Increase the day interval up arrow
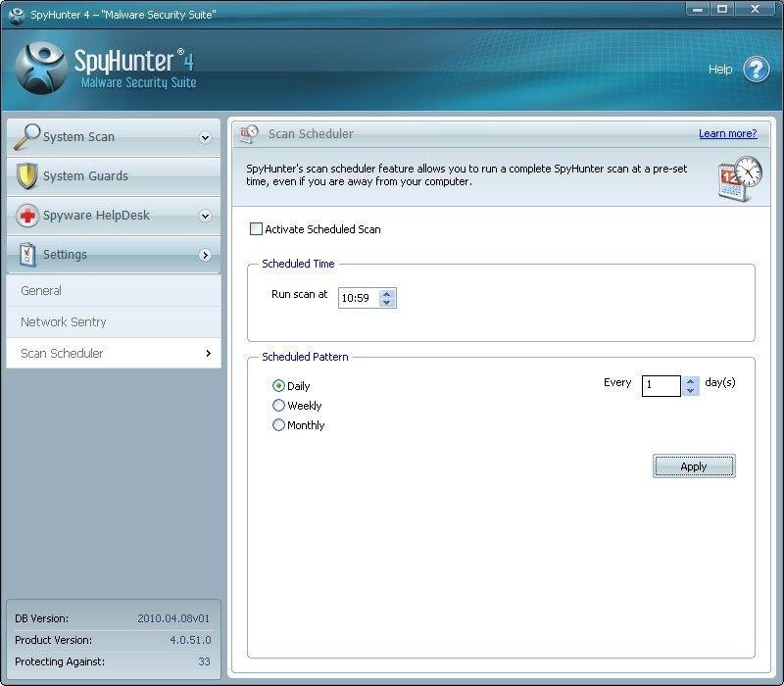 [691, 381]
